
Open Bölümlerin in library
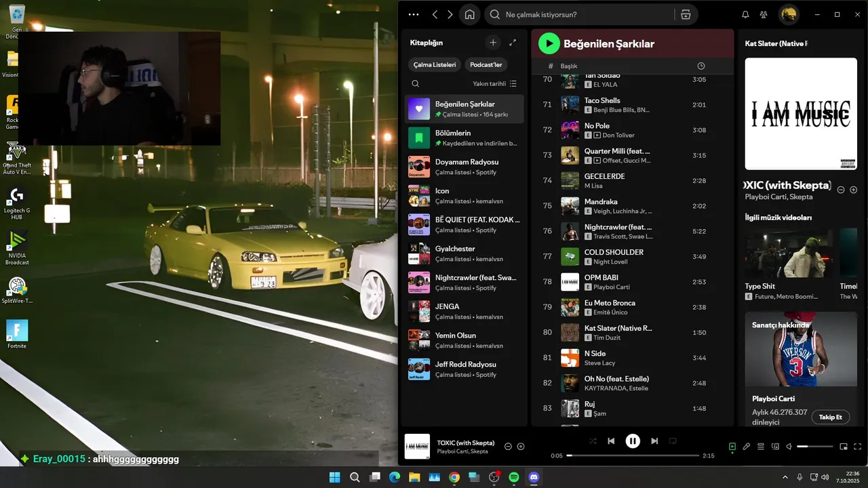[465, 138]
